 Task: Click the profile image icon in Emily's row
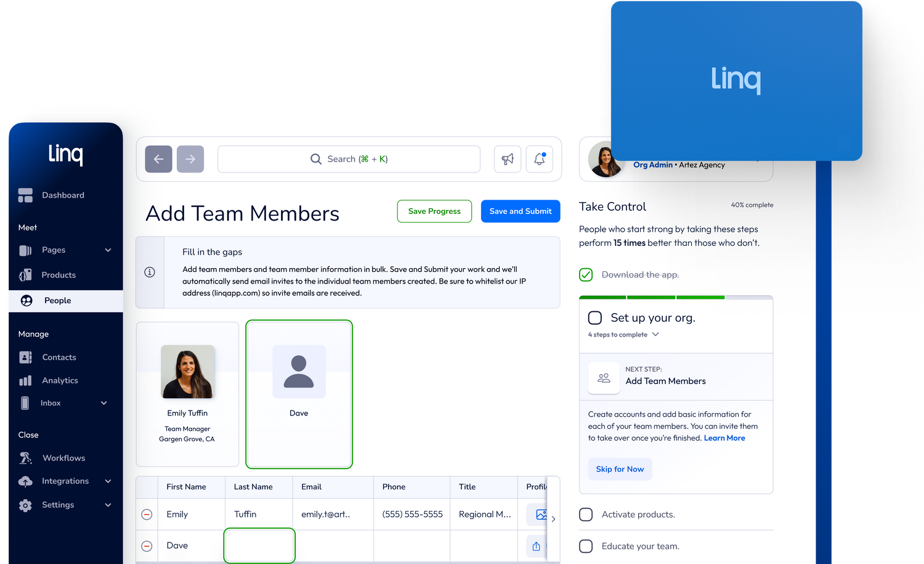tap(540, 514)
